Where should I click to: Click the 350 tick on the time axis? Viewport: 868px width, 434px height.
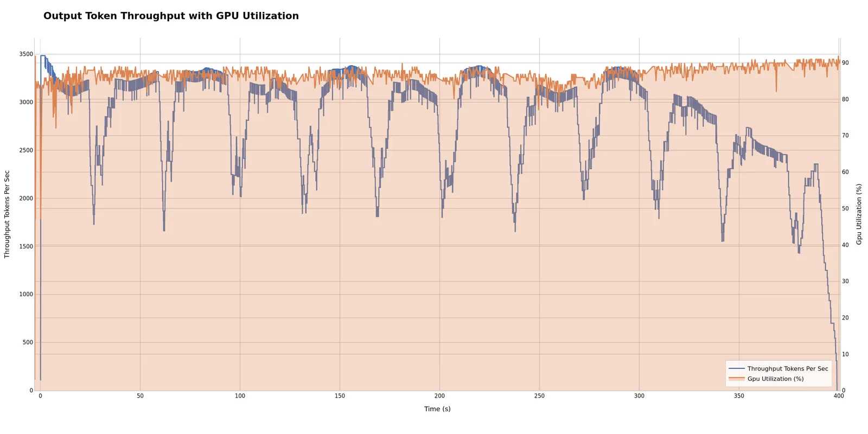click(739, 396)
